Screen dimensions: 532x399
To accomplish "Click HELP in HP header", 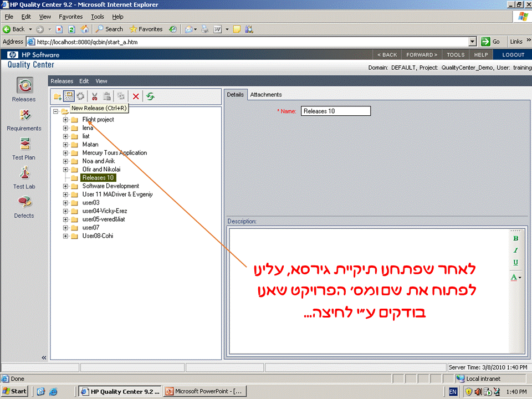I will (481, 55).
